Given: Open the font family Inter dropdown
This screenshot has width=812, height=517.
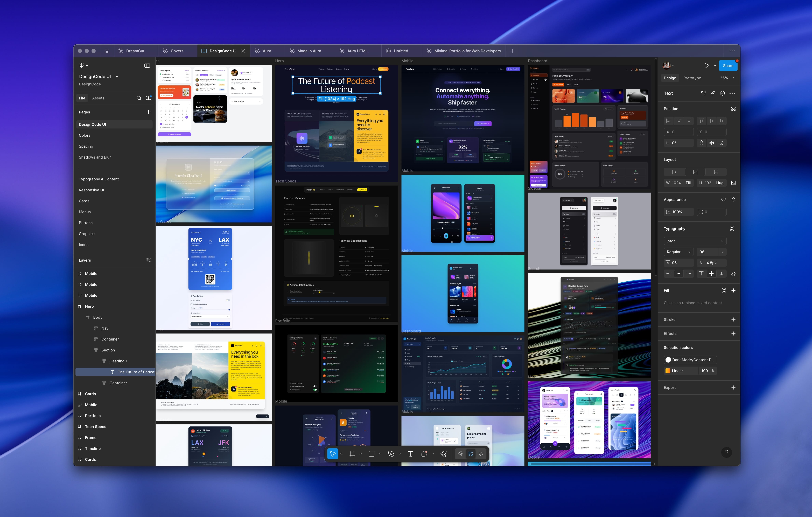Looking at the screenshot, I should (695, 241).
